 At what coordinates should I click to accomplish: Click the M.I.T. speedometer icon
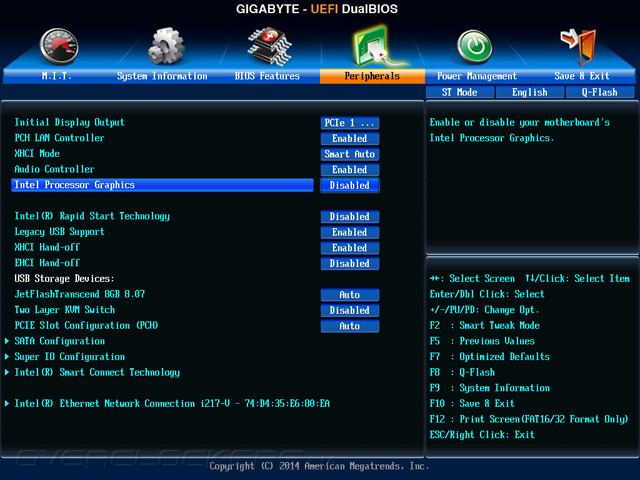point(59,47)
